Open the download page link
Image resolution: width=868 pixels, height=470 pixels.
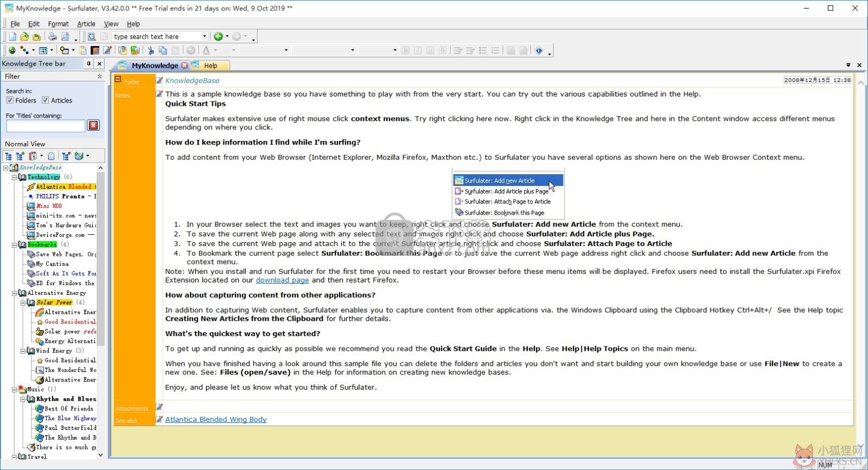pos(282,280)
